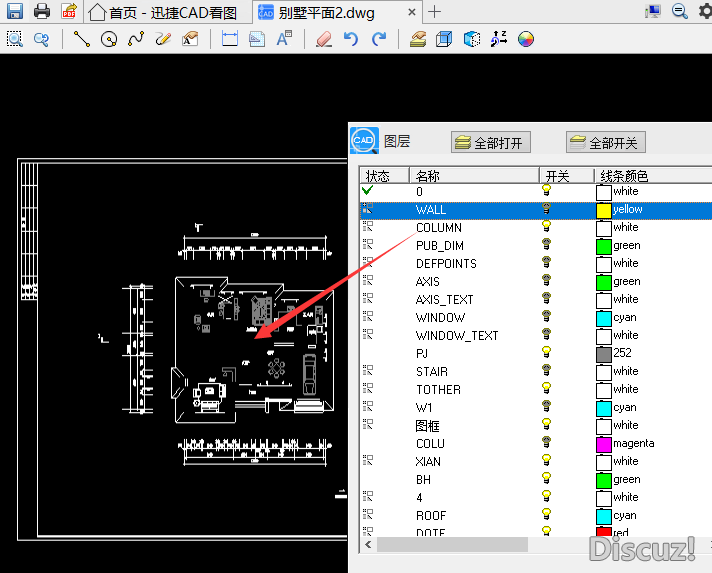The height and width of the screenshot is (573, 712).
Task: Click the Print icon
Action: point(41,12)
